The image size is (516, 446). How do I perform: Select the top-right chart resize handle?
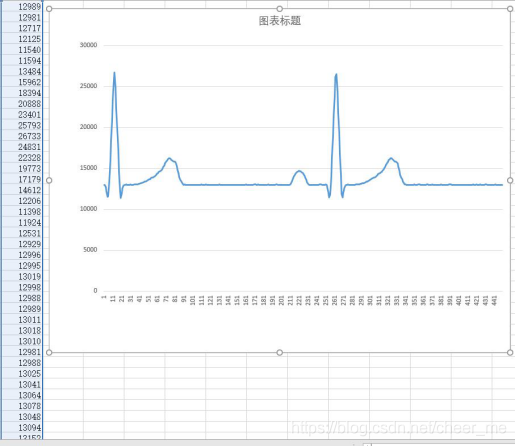(x=510, y=9)
